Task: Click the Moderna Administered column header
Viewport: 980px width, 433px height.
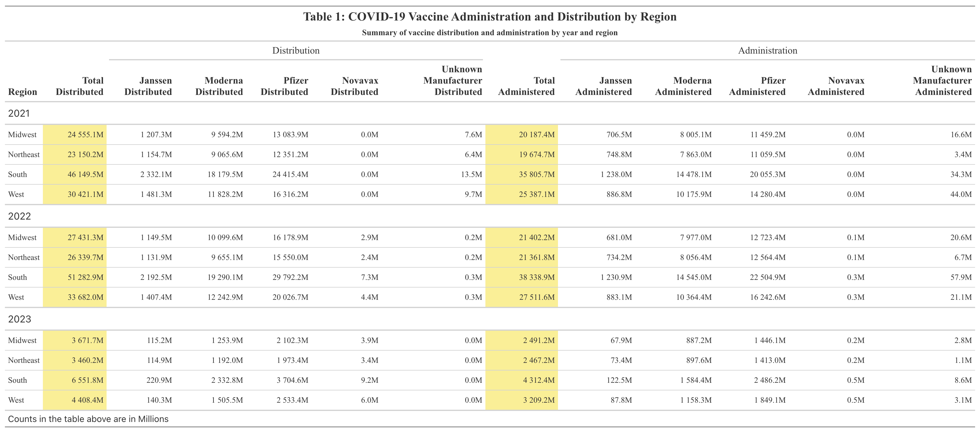Action: coord(683,86)
